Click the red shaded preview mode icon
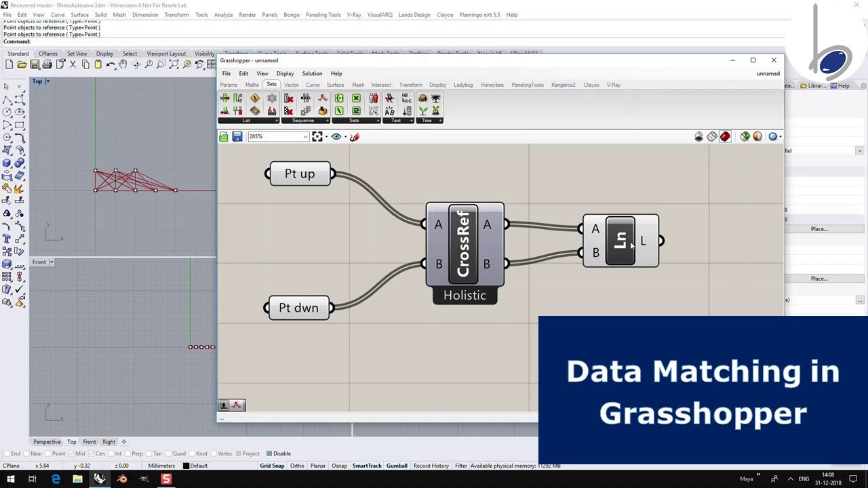This screenshot has height=488, width=868. click(x=725, y=137)
